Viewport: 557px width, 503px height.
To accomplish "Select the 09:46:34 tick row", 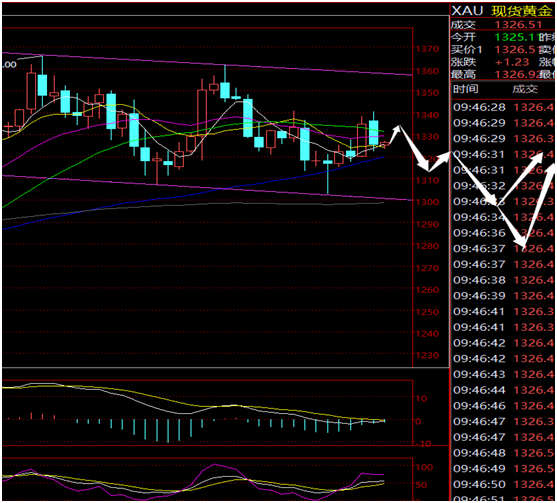I will click(503, 217).
